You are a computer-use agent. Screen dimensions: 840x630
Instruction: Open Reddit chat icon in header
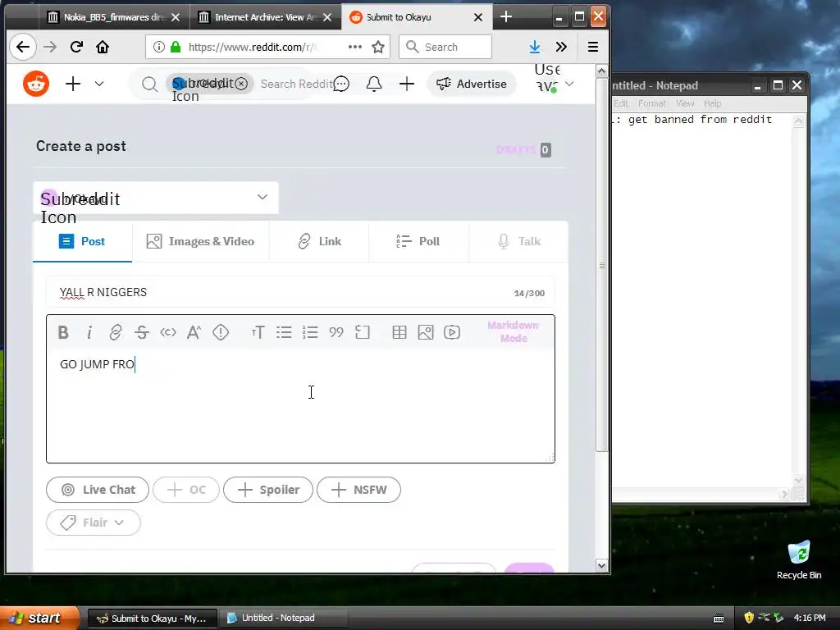[341, 84]
